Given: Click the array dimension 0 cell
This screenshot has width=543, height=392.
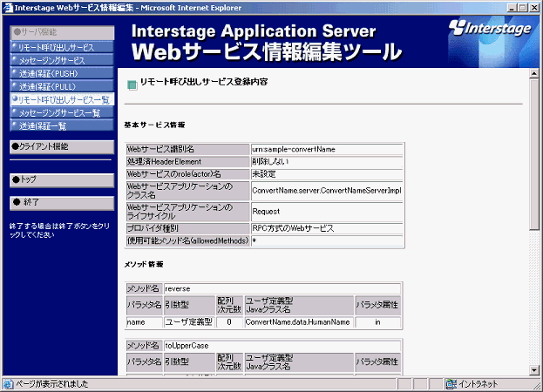Looking at the screenshot, I should pos(229,322).
